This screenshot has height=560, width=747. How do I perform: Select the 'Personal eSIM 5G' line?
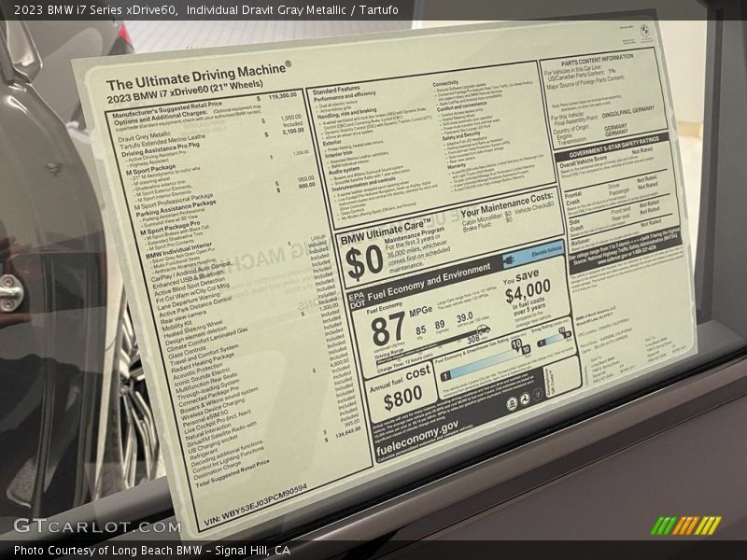tap(205, 418)
